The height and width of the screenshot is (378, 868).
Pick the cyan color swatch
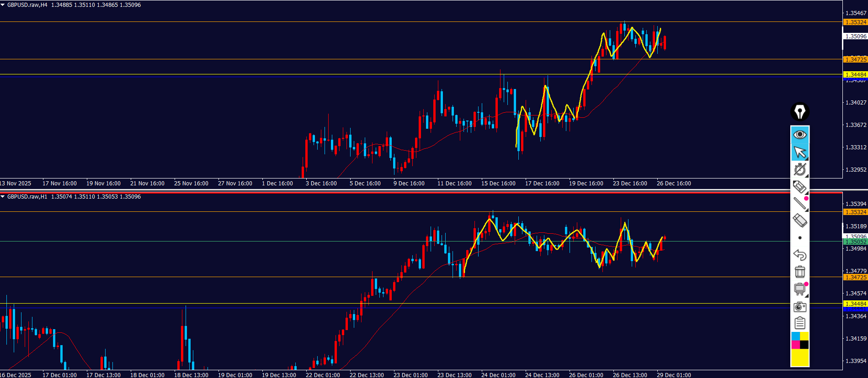click(x=795, y=336)
